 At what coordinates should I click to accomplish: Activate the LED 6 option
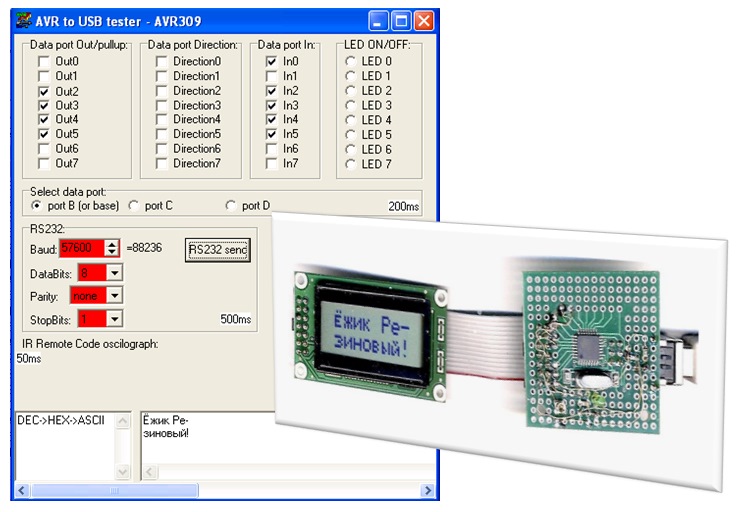[x=350, y=149]
